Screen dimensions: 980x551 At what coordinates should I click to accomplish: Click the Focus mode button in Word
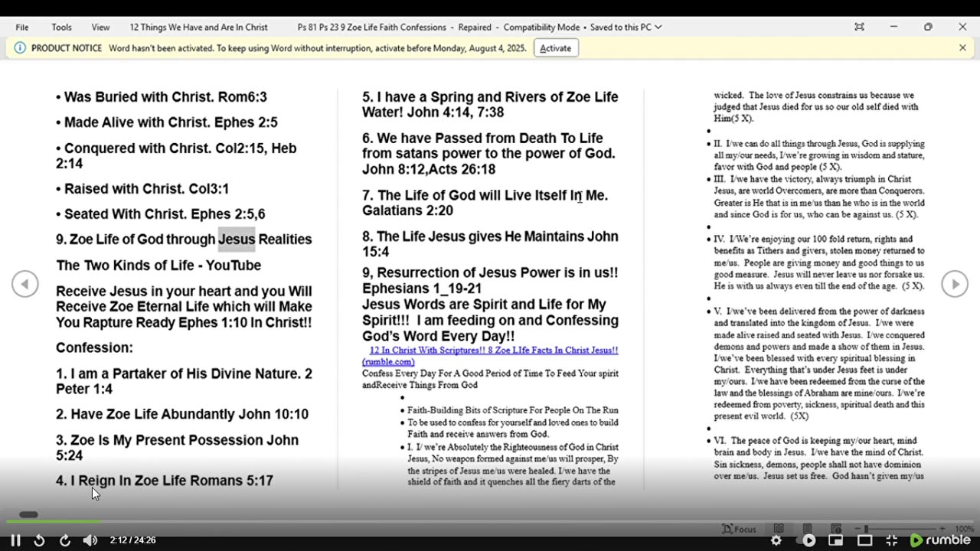(740, 529)
